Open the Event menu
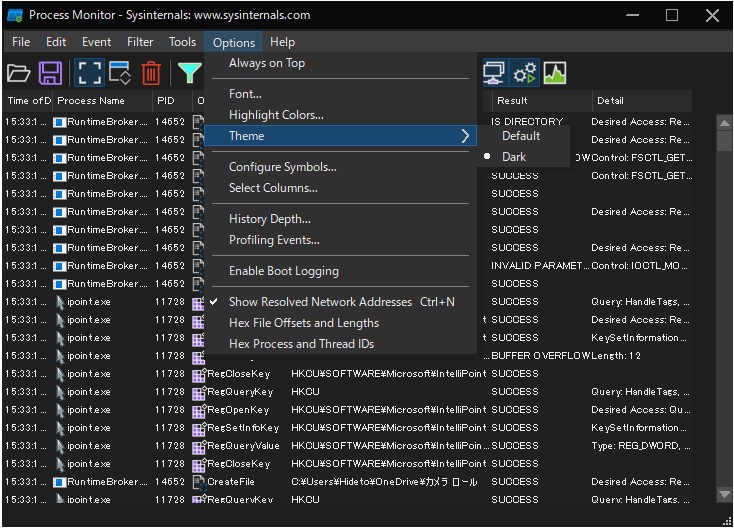The height and width of the screenshot is (528, 734). [96, 42]
